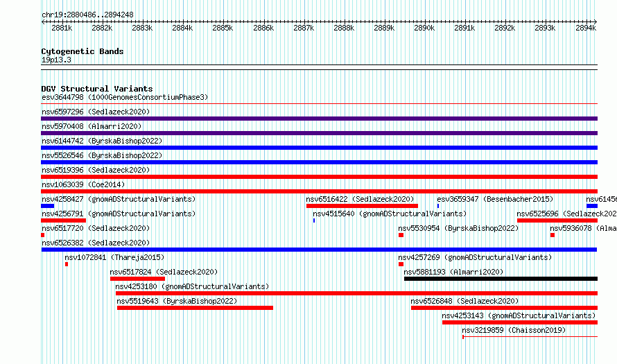Image resolution: width=617 pixels, height=364 pixels.
Task: Click the DGV Structural Variants heading
Action: [x=97, y=89]
